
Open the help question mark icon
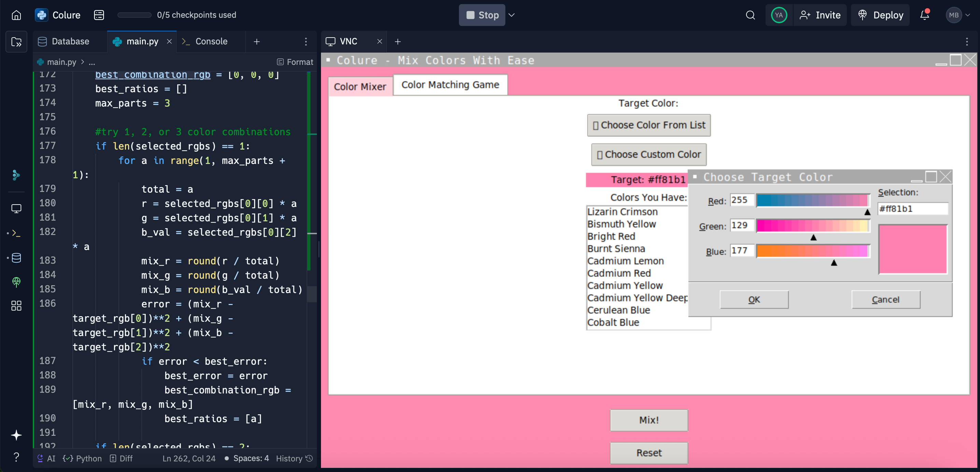[x=16, y=457]
